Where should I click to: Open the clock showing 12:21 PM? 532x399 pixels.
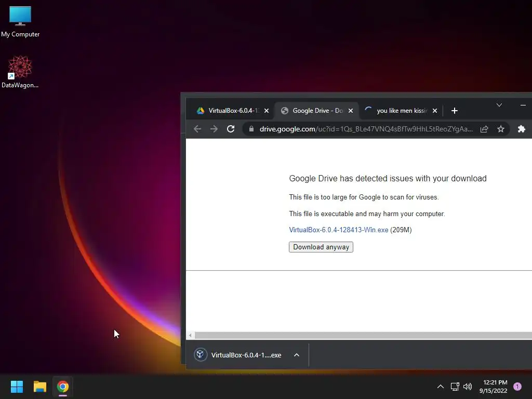494,387
